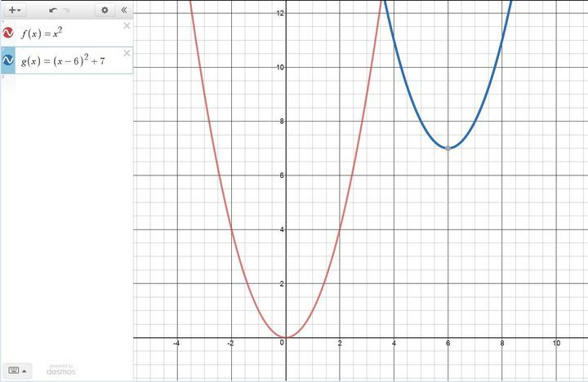Collapse the expression list panel
Image resolution: width=588 pixels, height=382 pixels.
click(124, 10)
